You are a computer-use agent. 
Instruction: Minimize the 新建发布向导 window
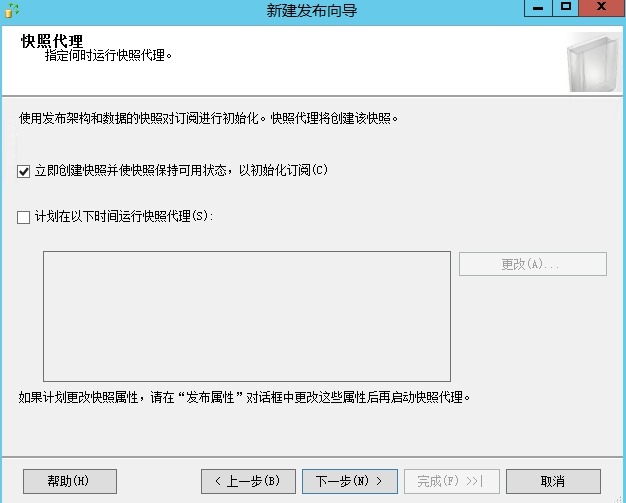tap(540, 8)
